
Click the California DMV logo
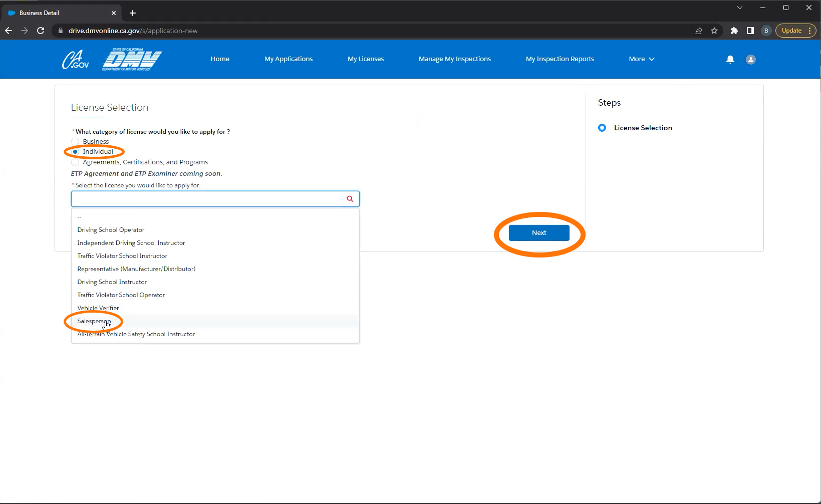coord(132,60)
